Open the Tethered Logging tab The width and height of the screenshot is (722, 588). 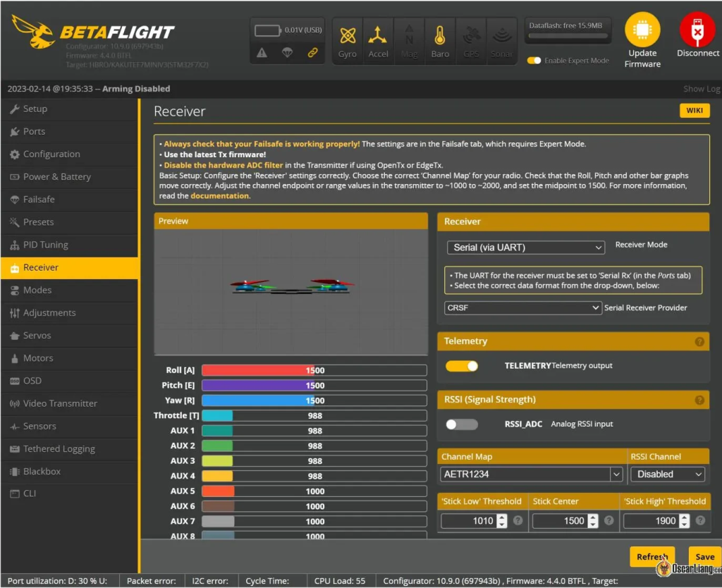click(x=70, y=448)
